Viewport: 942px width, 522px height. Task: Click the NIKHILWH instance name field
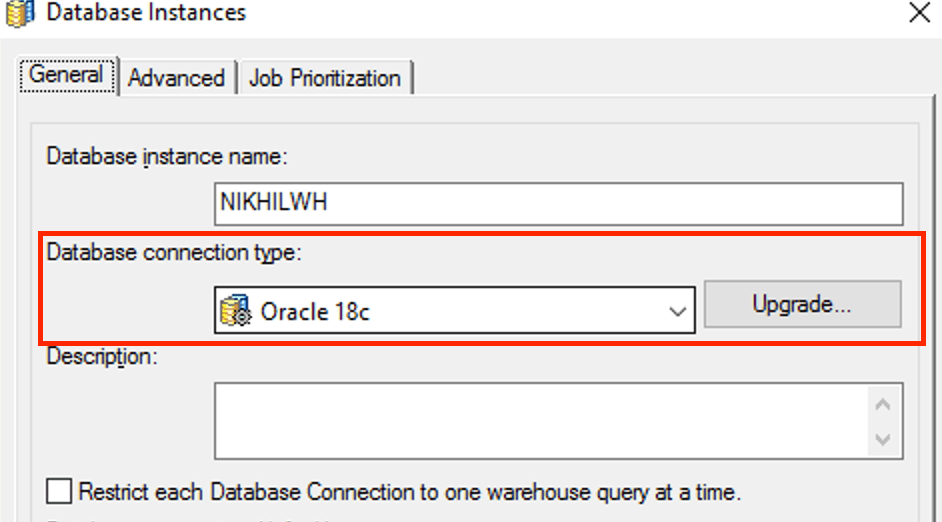[558, 204]
